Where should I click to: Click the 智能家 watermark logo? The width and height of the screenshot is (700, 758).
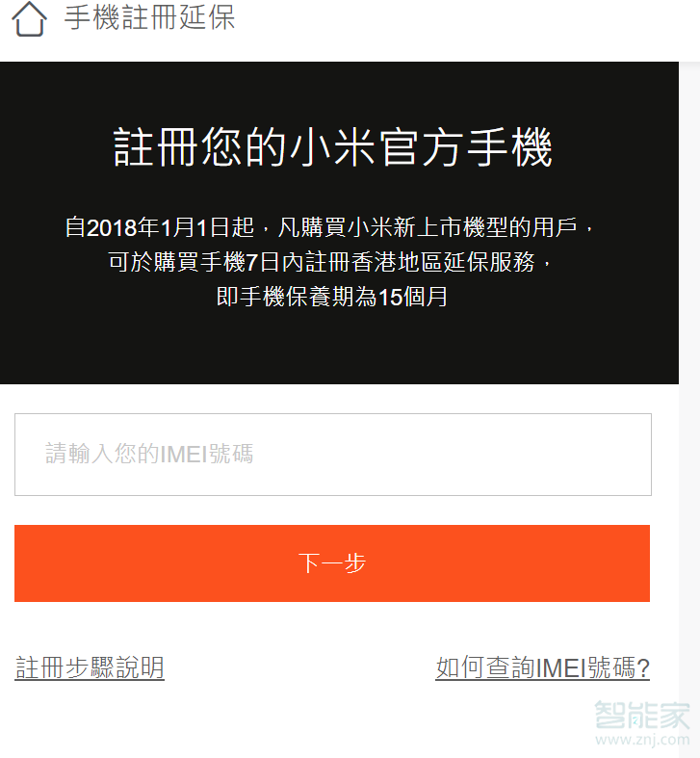tap(642, 715)
